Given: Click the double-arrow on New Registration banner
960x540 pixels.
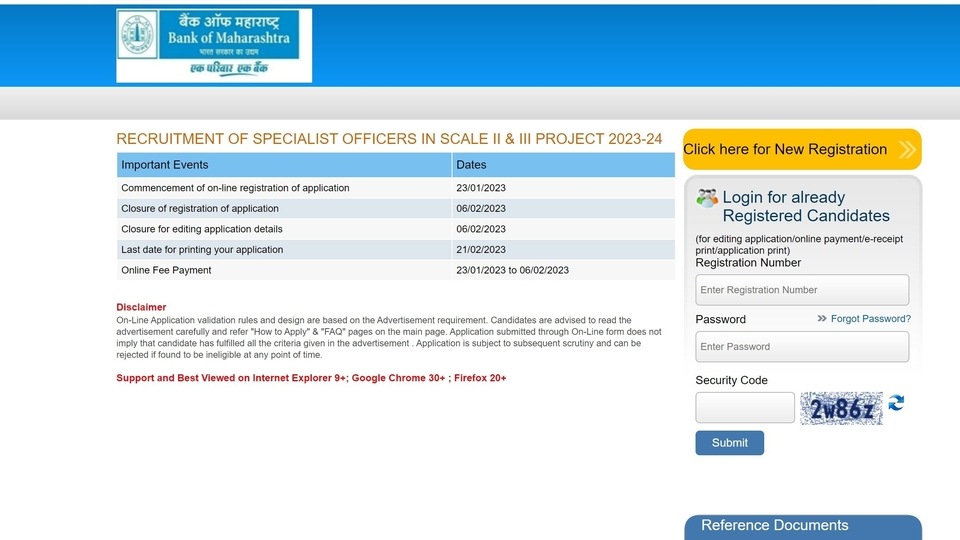Looking at the screenshot, I should pos(907,149).
